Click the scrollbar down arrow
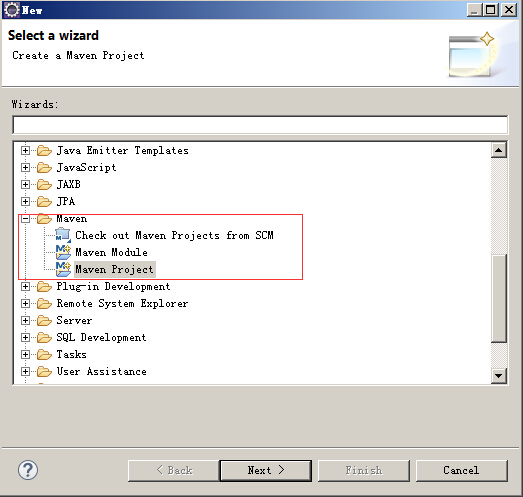The width and height of the screenshot is (523, 497). tap(499, 376)
